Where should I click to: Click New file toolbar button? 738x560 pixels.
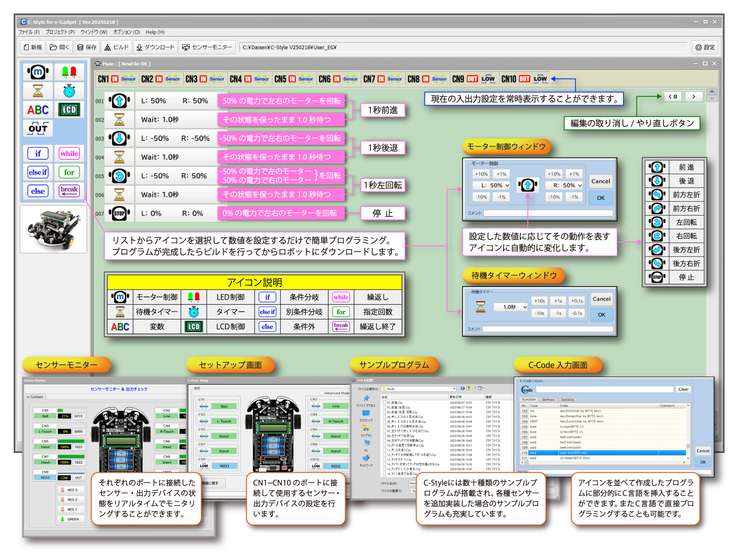point(33,47)
